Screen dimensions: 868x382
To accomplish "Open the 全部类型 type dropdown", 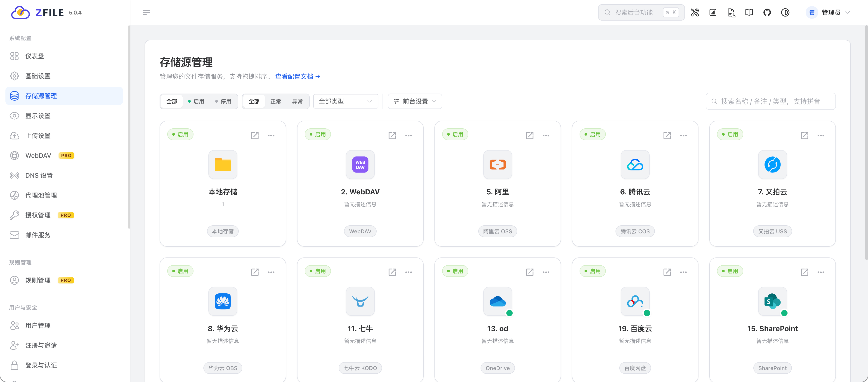I will [346, 101].
